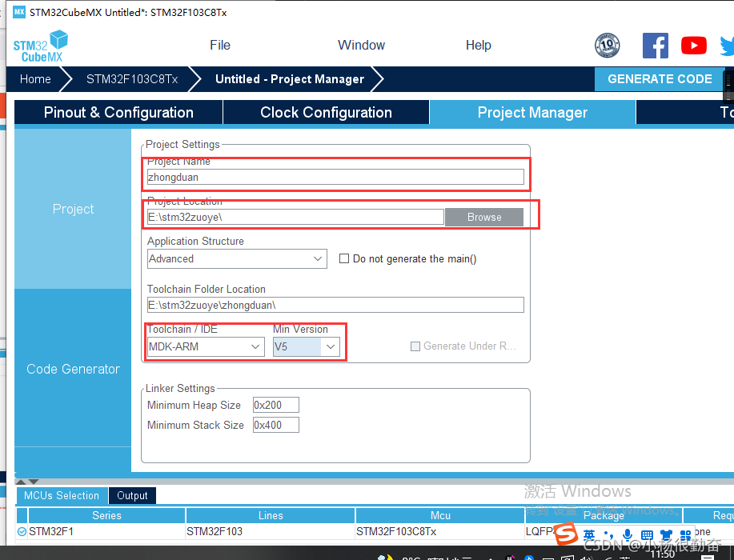Viewport: 734px width, 560px height.
Task: Open the Help menu
Action: tap(479, 45)
